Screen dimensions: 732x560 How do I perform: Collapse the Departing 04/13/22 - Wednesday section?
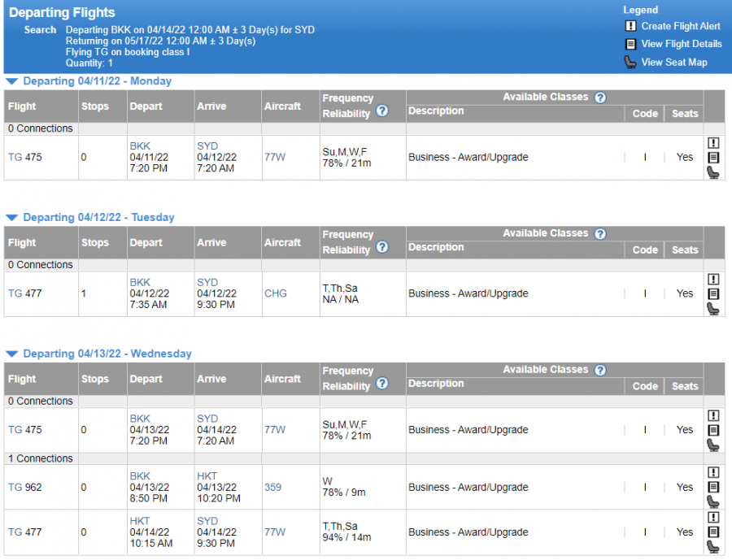point(11,354)
